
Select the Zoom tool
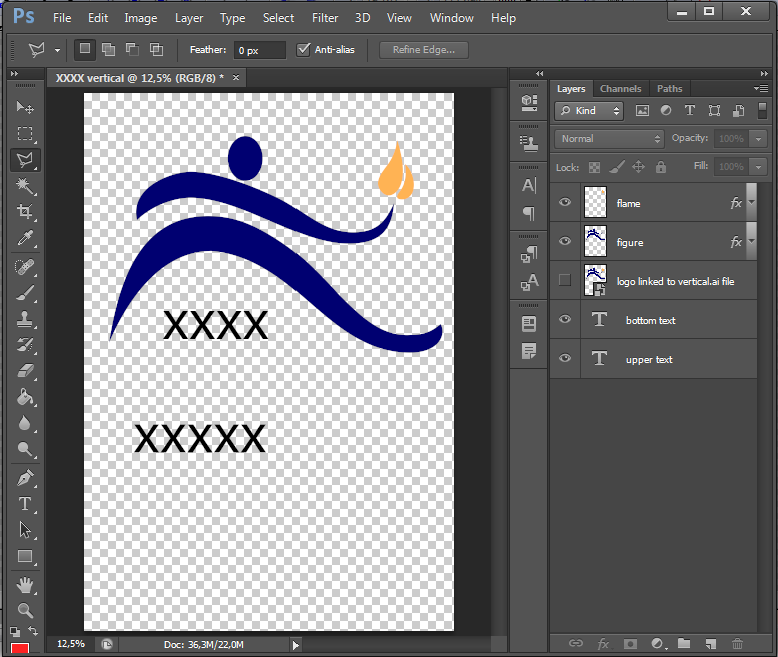point(25,610)
